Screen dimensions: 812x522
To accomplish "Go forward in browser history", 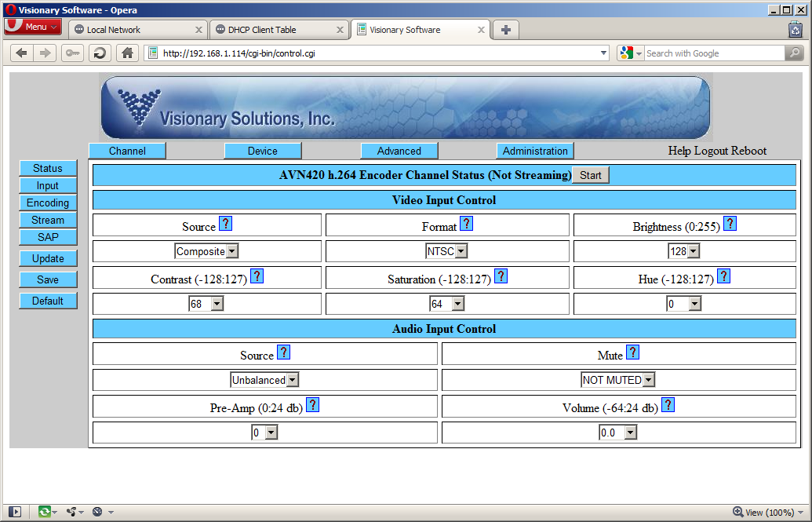I will 46,53.
